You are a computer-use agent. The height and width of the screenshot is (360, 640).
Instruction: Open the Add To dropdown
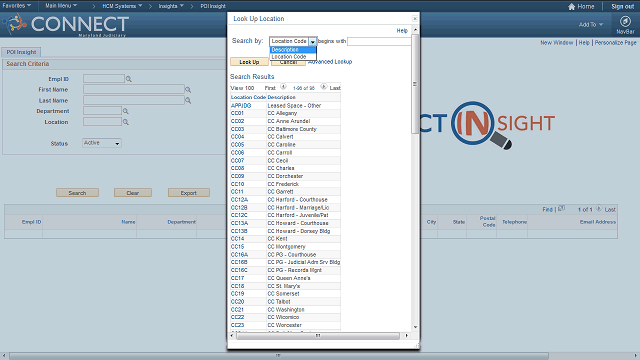pyautogui.click(x=591, y=24)
